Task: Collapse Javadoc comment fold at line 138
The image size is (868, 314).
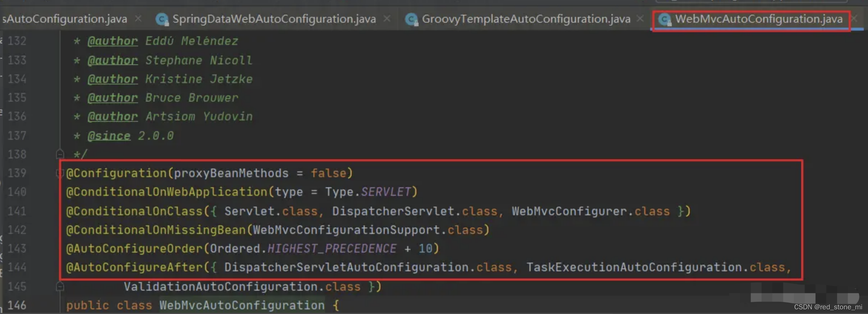Action: pyautogui.click(x=60, y=154)
